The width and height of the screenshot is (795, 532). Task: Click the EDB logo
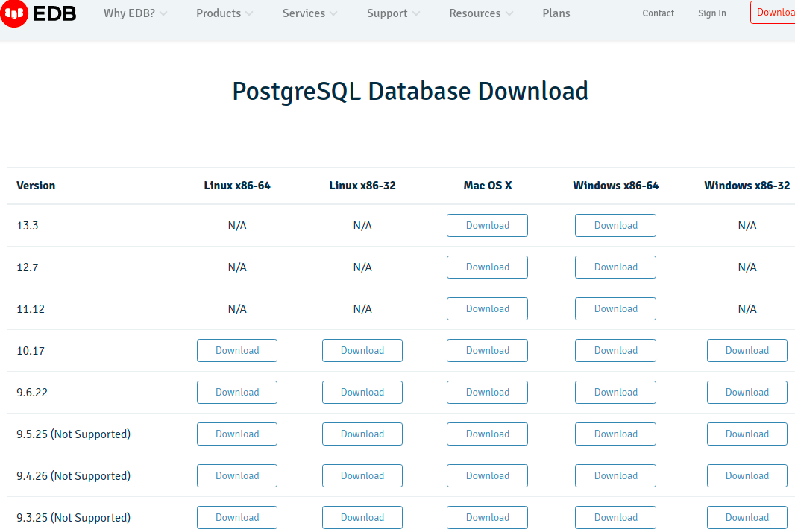click(x=38, y=13)
